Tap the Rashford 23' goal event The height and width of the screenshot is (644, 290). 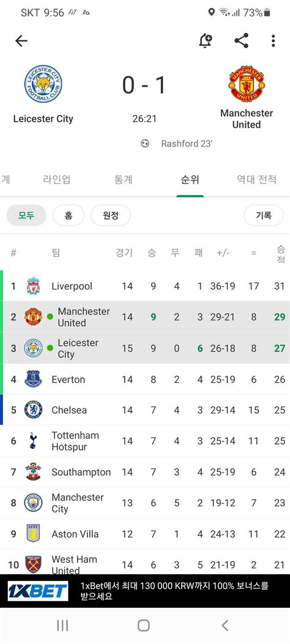(x=177, y=144)
